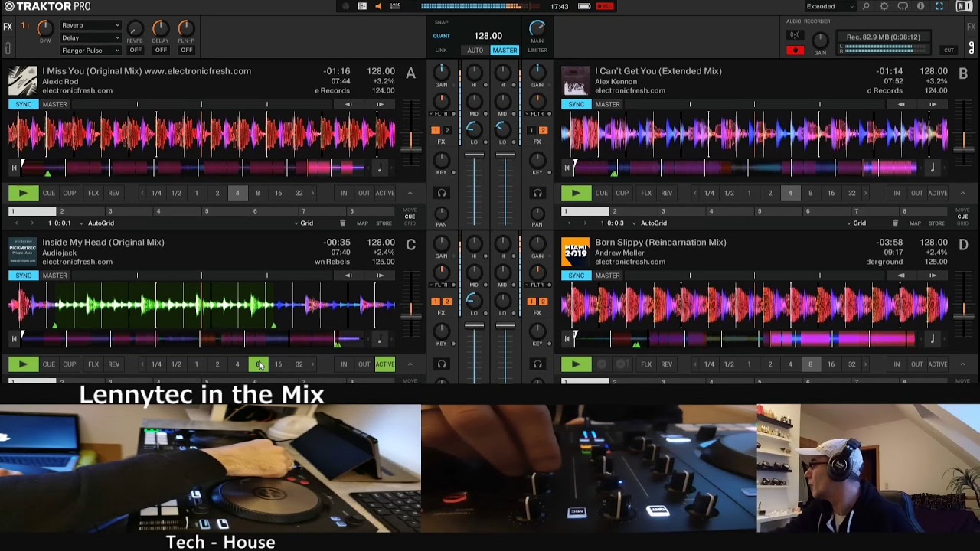Toggle fullscreen with the blue corners icon
The width and height of the screenshot is (980, 551).
point(939,6)
